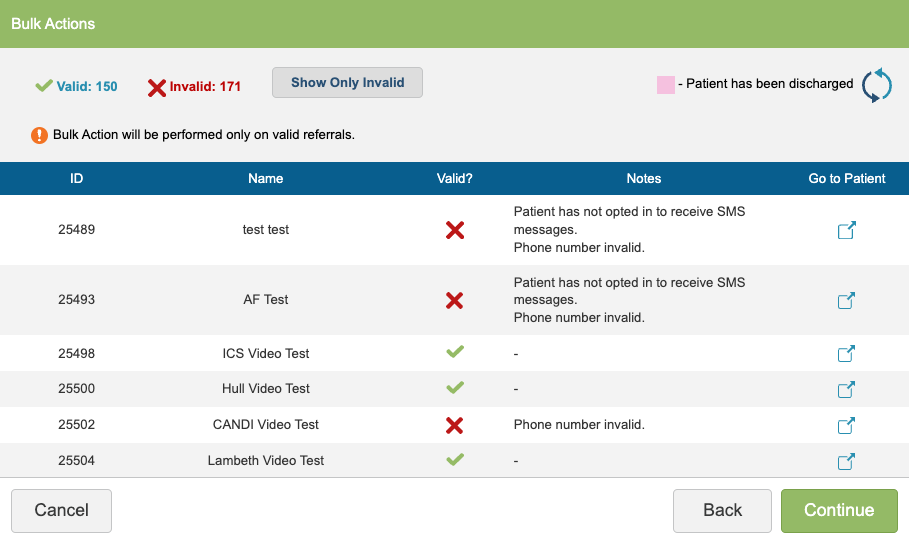Click the orange warning info icon
This screenshot has width=909, height=539.
[x=39, y=134]
